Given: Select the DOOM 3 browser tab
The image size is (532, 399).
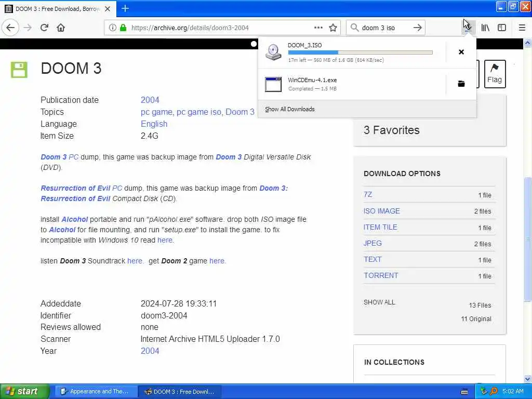Looking at the screenshot, I should 58,9.
